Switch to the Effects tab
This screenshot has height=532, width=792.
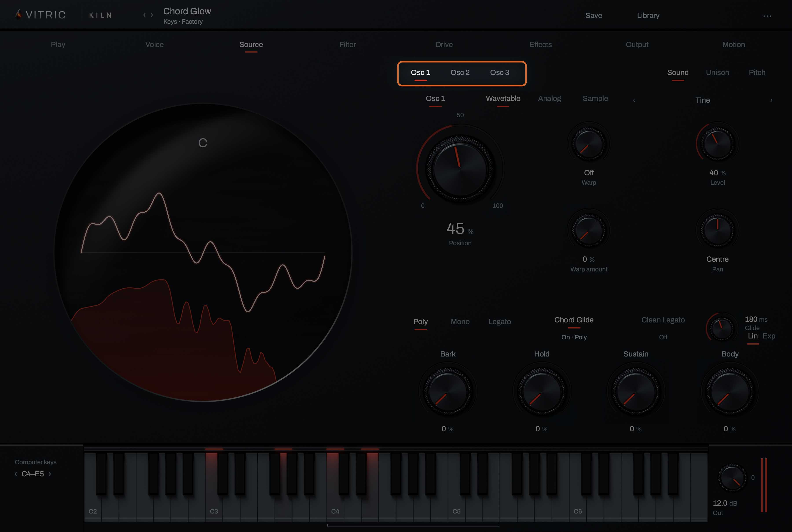click(x=540, y=44)
